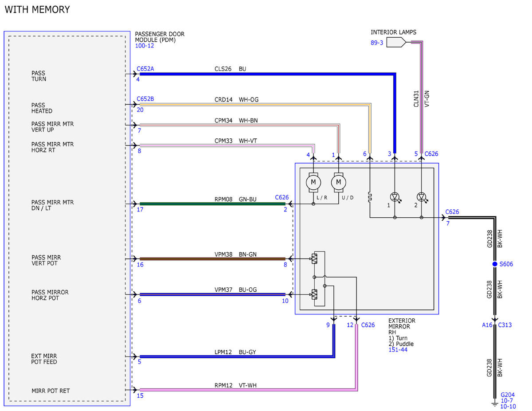532x411 pixels.
Task: Click the "WITH MEMORY" title text
Action: (37, 9)
